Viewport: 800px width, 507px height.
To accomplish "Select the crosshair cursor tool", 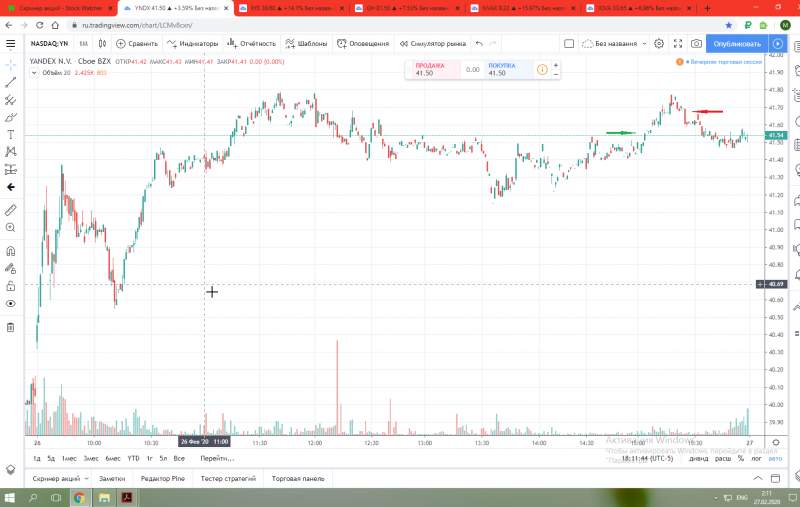I will (x=10, y=65).
